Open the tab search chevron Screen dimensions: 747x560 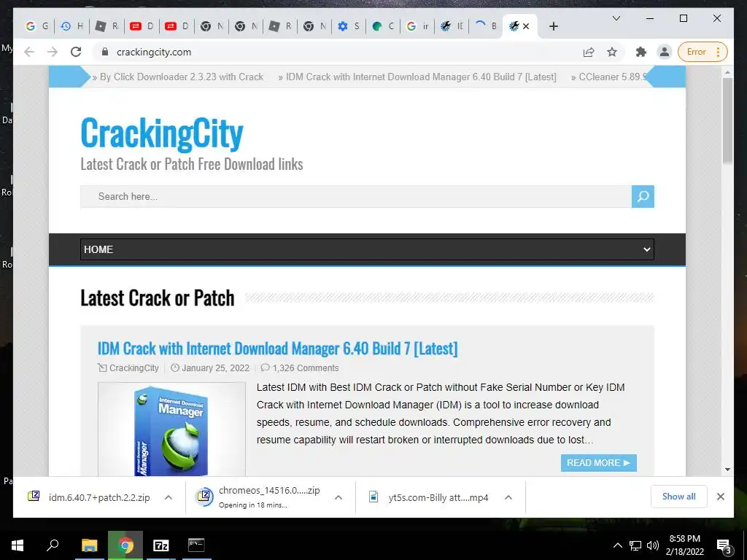[x=616, y=18]
